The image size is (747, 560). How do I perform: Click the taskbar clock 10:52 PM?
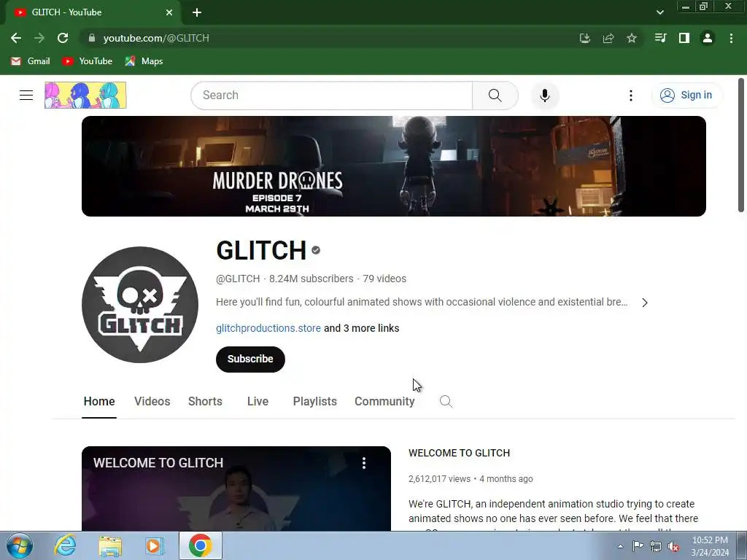pyautogui.click(x=710, y=540)
